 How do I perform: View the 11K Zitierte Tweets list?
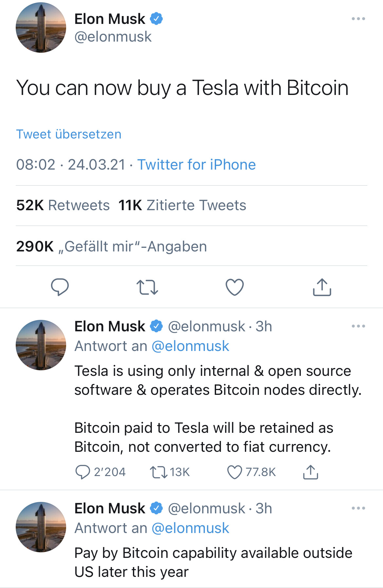[x=182, y=205]
